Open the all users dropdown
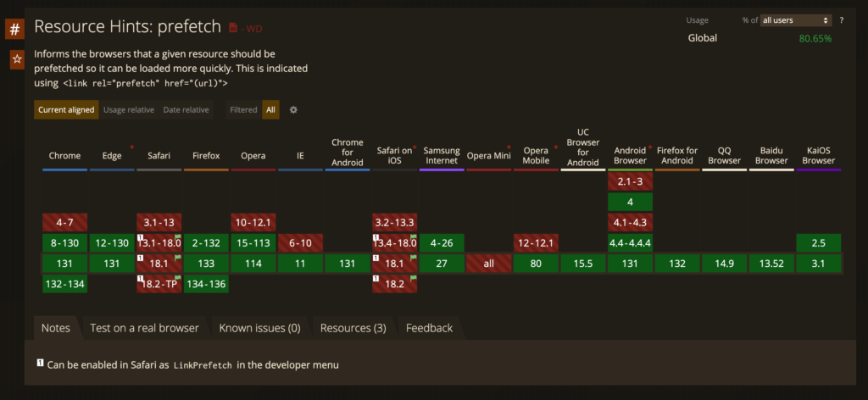 pyautogui.click(x=795, y=19)
